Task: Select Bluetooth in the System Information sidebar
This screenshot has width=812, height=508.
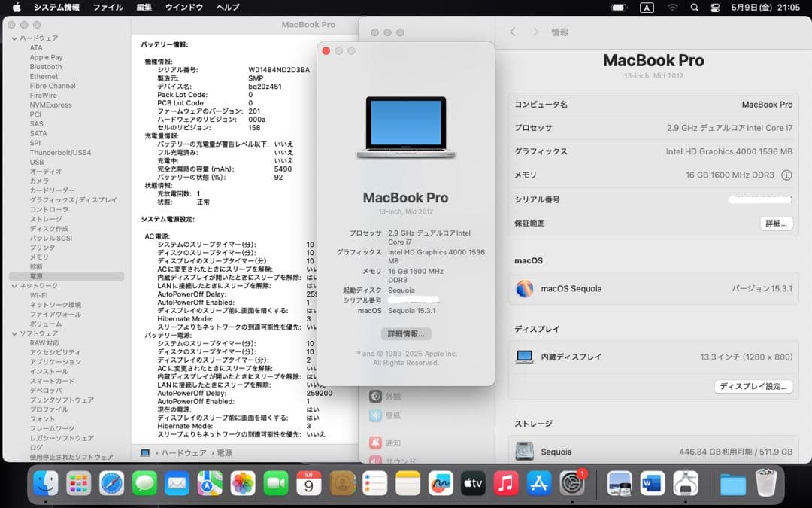Action: [45, 66]
